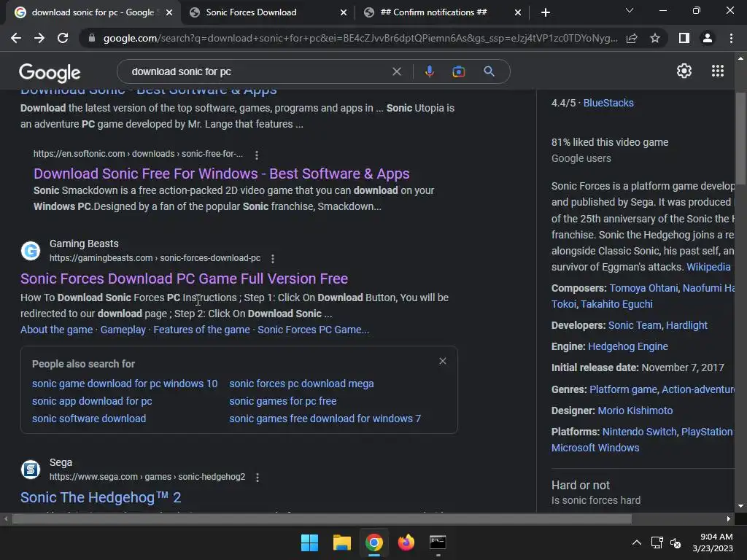Close People also search for box
Screen dimensions: 747x560
pos(443,361)
